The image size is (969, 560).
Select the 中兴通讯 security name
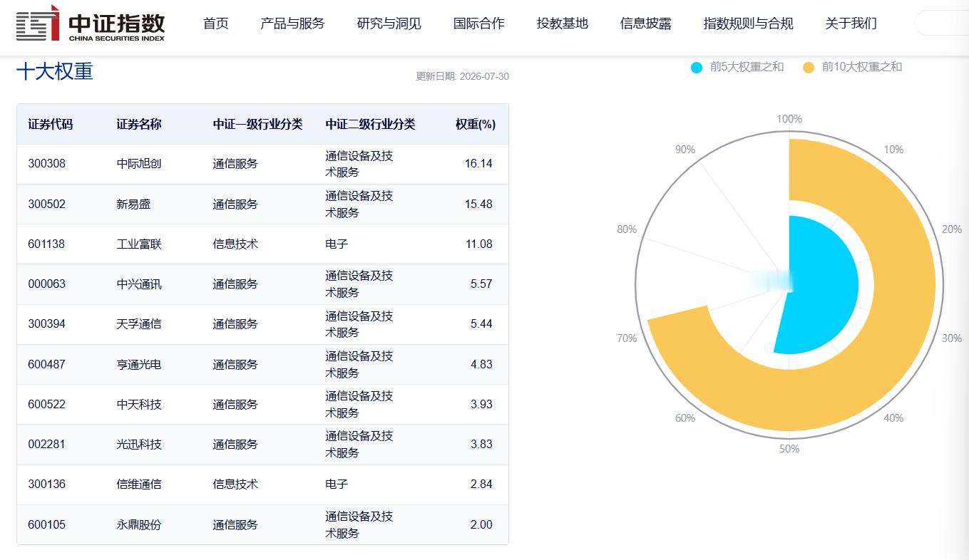(x=139, y=284)
